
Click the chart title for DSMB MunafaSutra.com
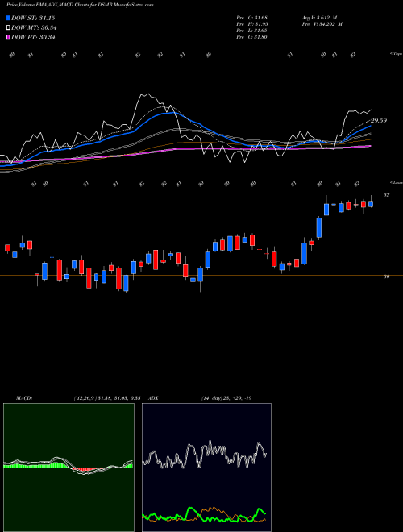pyautogui.click(x=80, y=6)
